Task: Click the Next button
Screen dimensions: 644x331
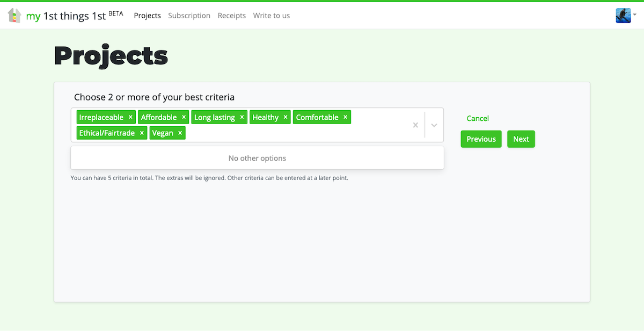Action: 521,139
